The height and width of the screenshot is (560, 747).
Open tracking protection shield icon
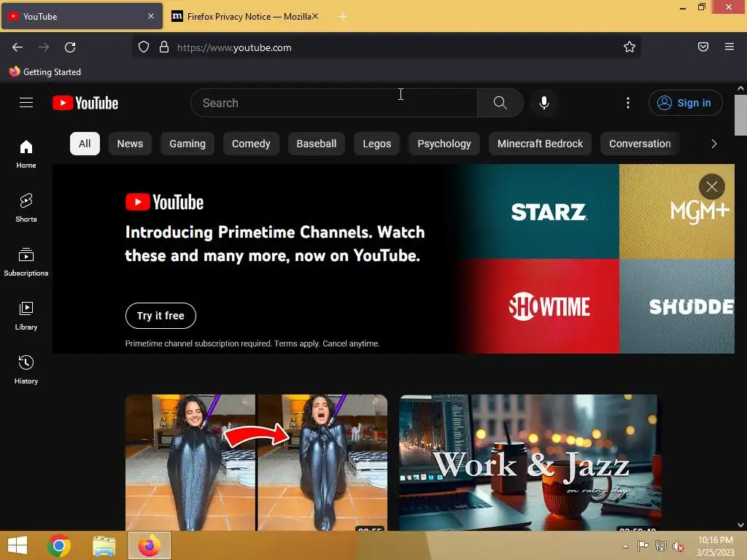[x=144, y=47]
